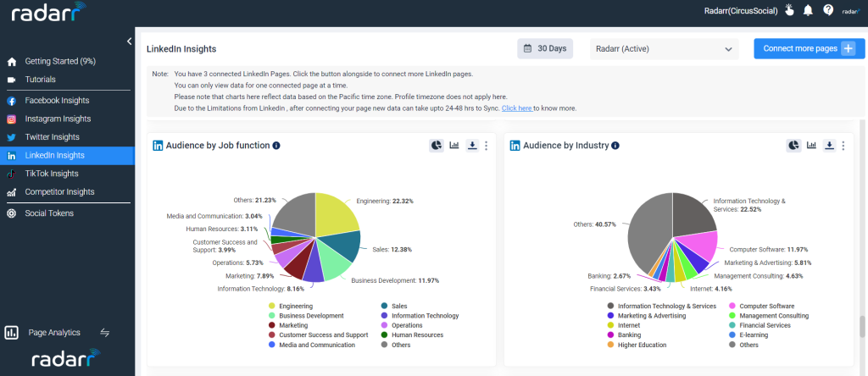Viewport: 868px width, 376px height.
Task: Toggle E-learning legend item
Action: [749, 335]
